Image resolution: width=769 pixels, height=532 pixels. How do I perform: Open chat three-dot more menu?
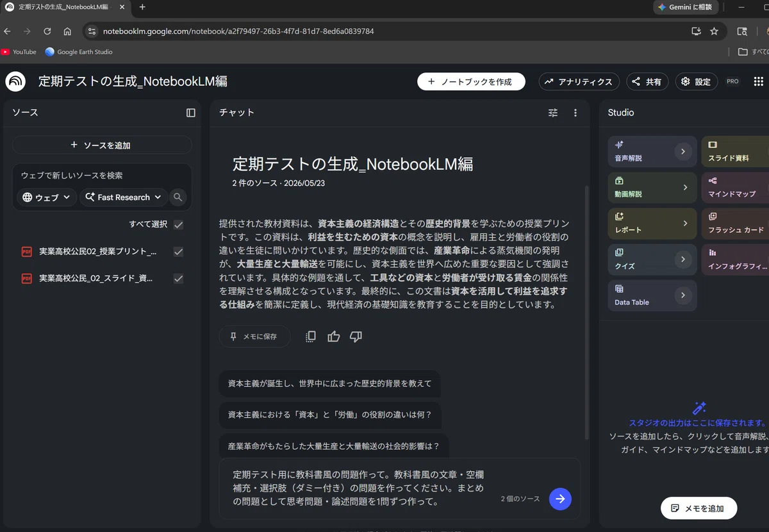[575, 113]
